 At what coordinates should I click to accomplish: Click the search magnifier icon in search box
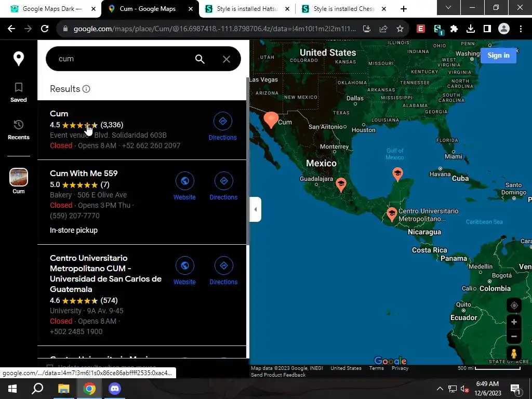point(200,59)
